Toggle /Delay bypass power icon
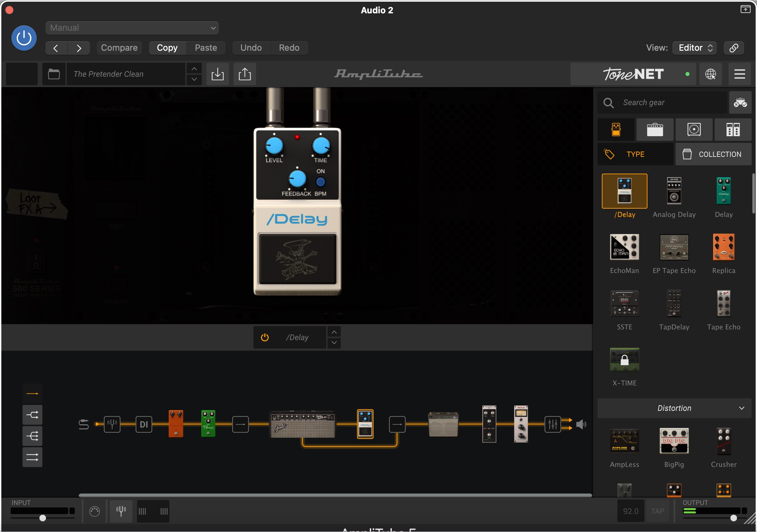Image resolution: width=757 pixels, height=532 pixels. tap(265, 337)
